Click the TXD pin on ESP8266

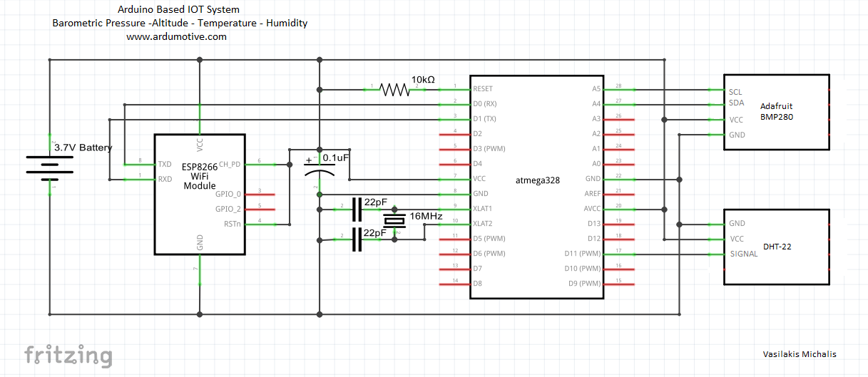165,164
